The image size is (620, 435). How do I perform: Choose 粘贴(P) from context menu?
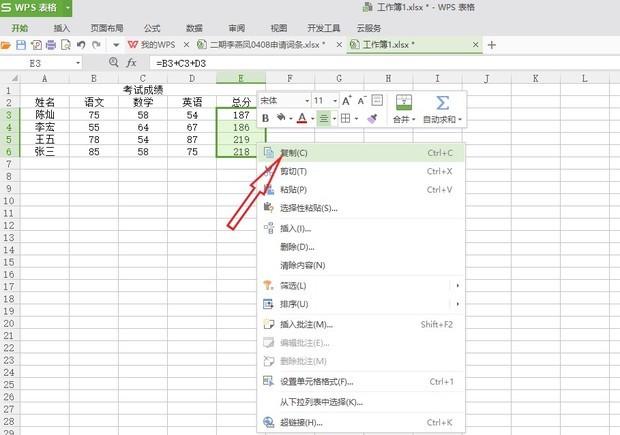point(361,190)
